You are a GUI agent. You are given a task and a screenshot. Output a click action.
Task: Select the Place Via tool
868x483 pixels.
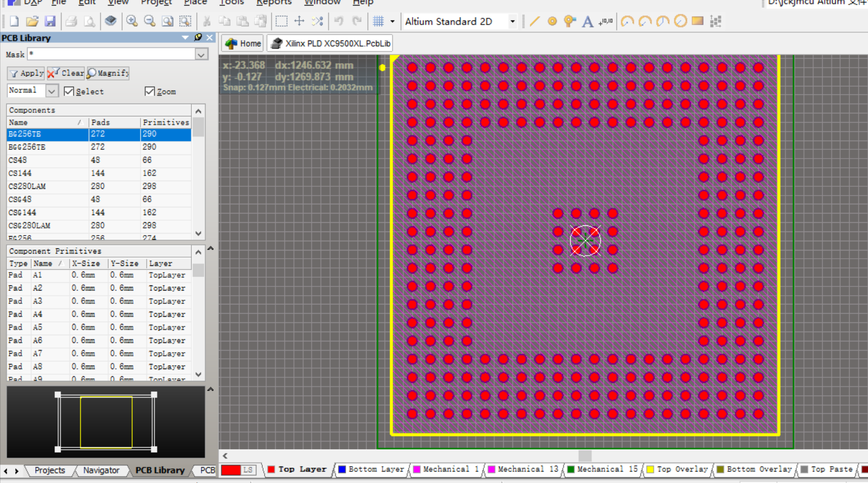[x=570, y=21]
